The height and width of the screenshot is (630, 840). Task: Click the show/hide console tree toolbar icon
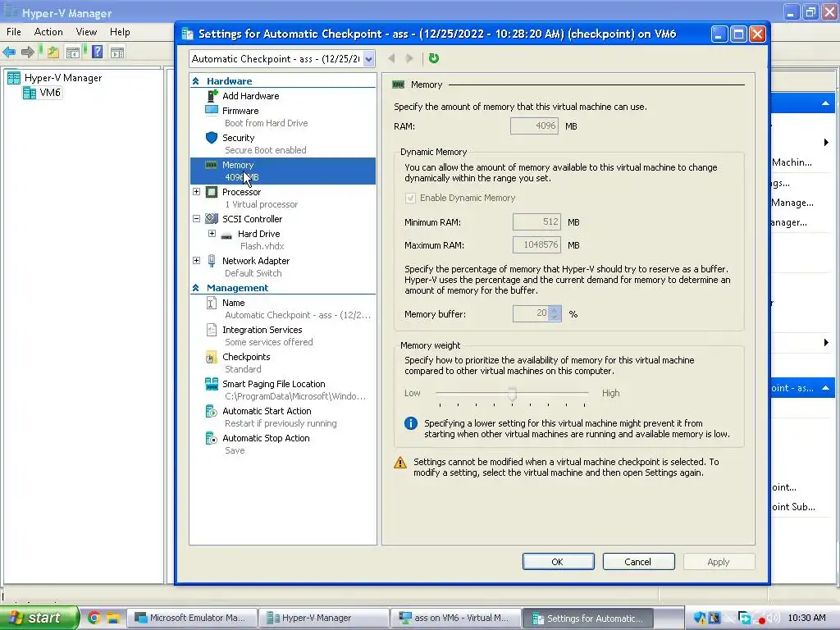73,52
